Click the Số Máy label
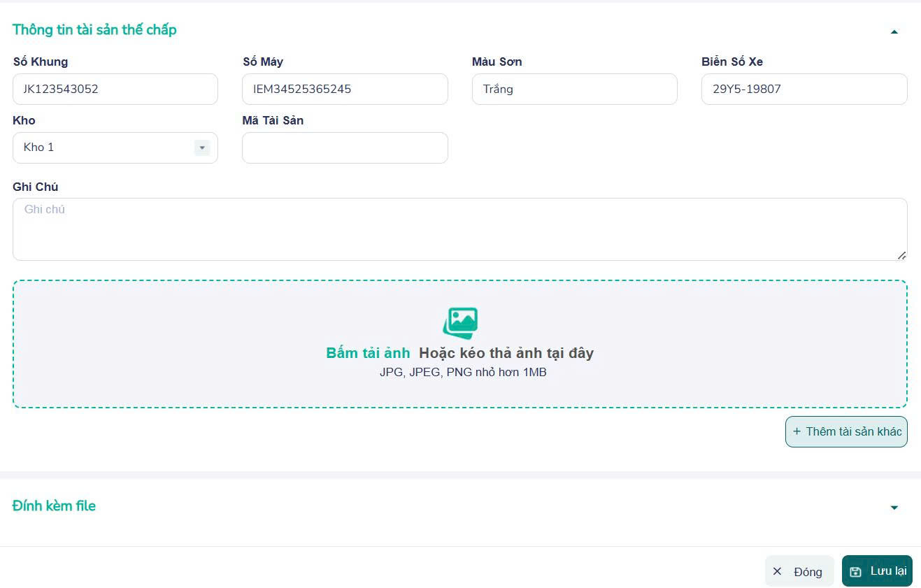The height and width of the screenshot is (588, 921). (x=263, y=62)
